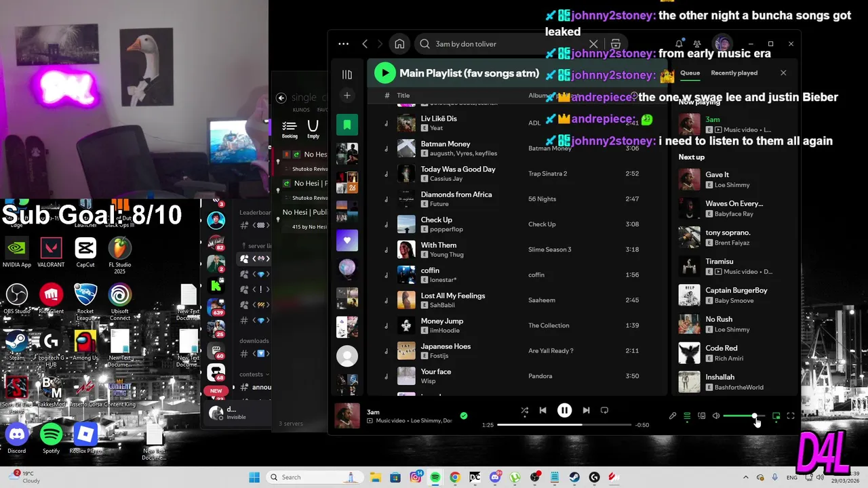Open Spotify from the taskbar

click(435, 477)
